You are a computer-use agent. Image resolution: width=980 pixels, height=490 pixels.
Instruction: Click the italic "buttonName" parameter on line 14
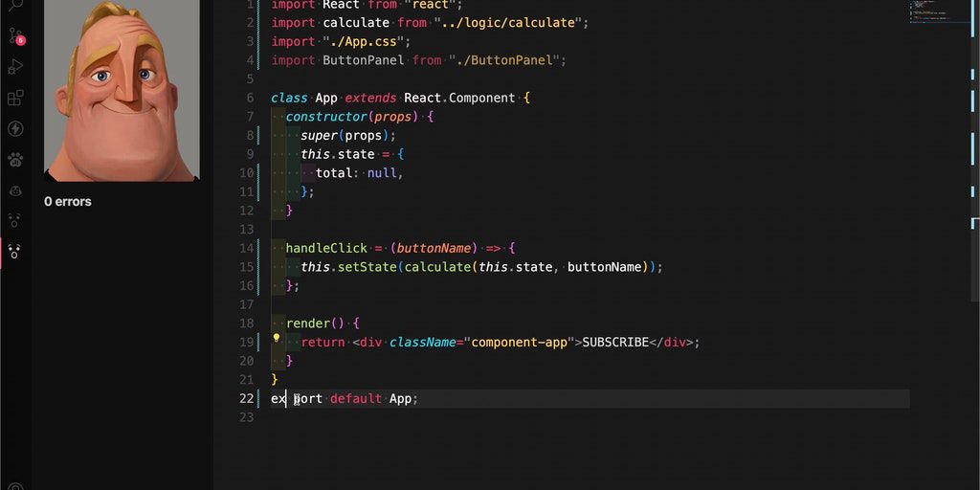pyautogui.click(x=434, y=248)
